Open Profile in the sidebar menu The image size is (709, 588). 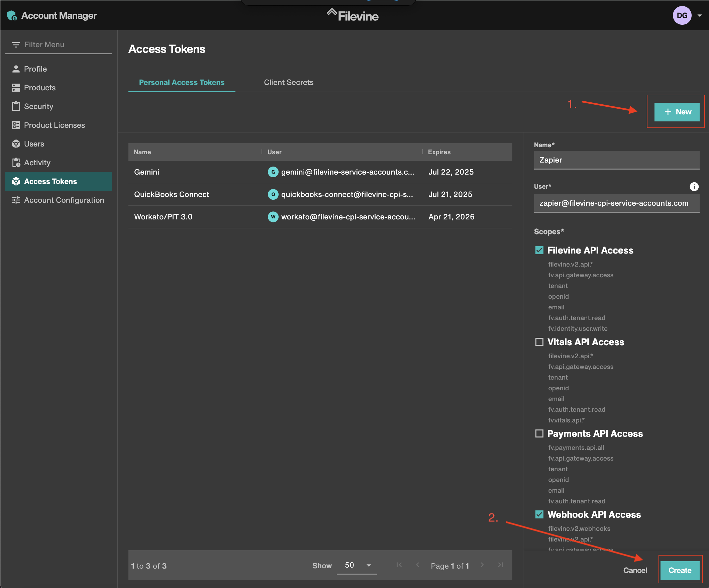point(59,69)
